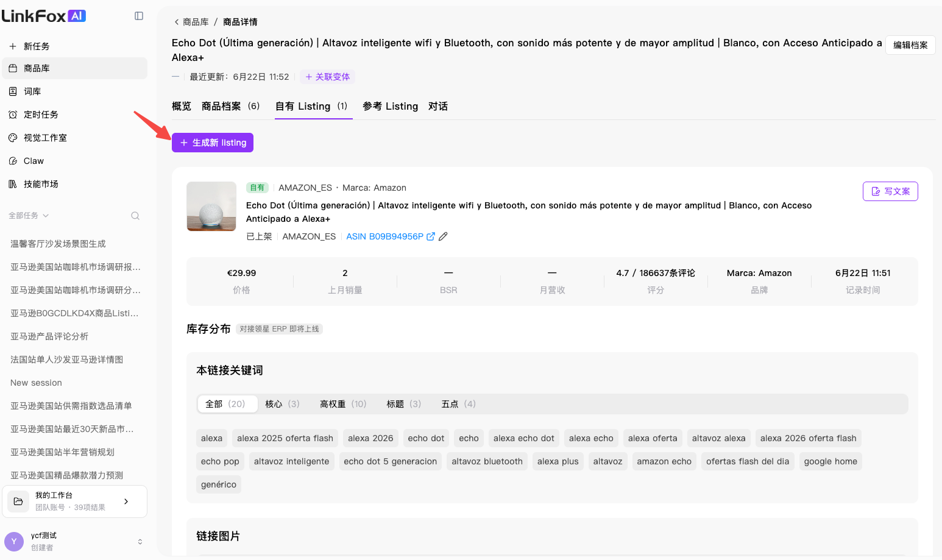Click 生成新 listing button
942x560 pixels.
(213, 143)
